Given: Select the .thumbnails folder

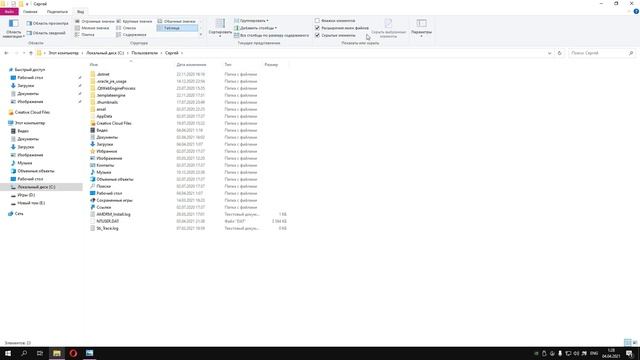Looking at the screenshot, I should click(x=107, y=102).
